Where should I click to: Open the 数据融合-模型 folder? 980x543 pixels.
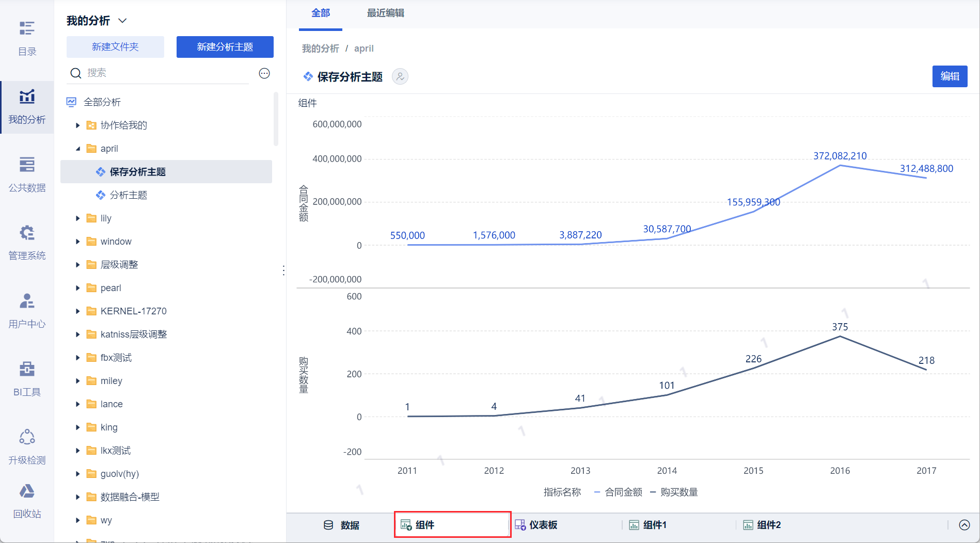point(130,497)
